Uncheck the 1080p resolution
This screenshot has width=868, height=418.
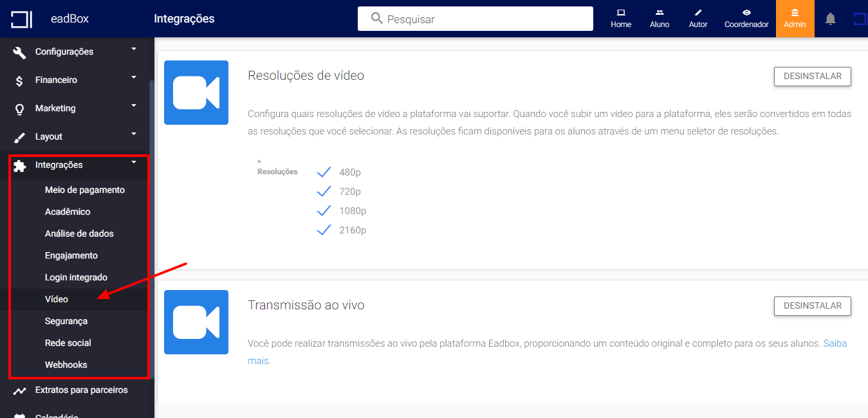tap(324, 210)
